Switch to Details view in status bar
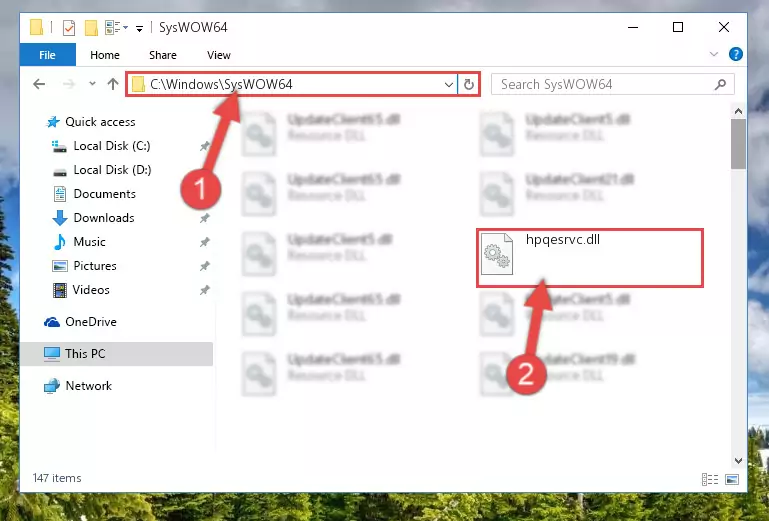This screenshot has width=769, height=521. coord(710,479)
